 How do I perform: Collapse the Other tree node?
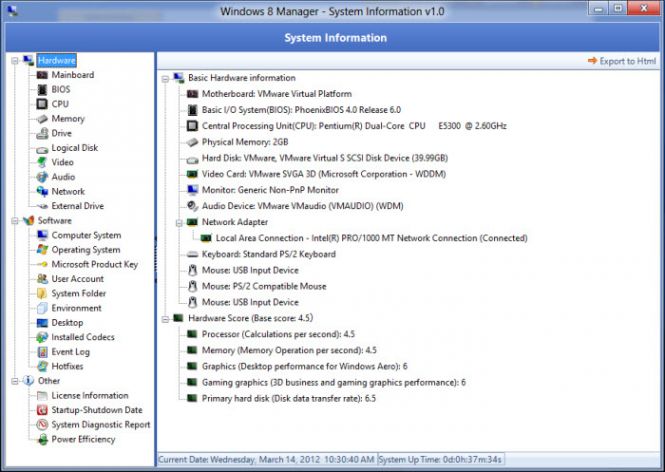point(15,381)
